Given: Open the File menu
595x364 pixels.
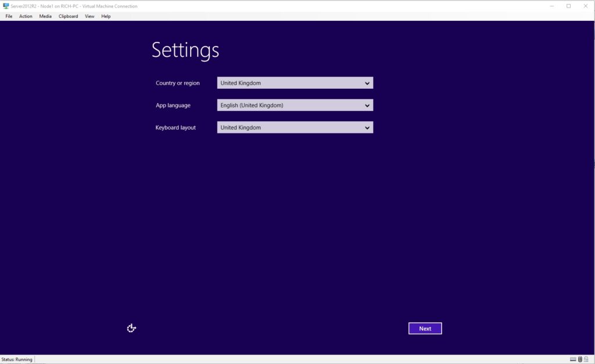Looking at the screenshot, I should 9,16.
